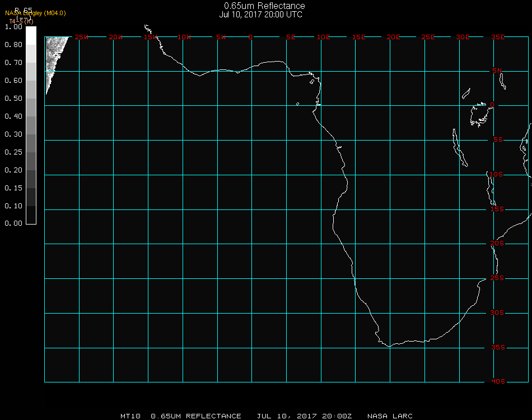Click the 'Jul 10, 2017 20:00 UTC' date text
Viewport: 532px width, 420px height.
coord(260,15)
